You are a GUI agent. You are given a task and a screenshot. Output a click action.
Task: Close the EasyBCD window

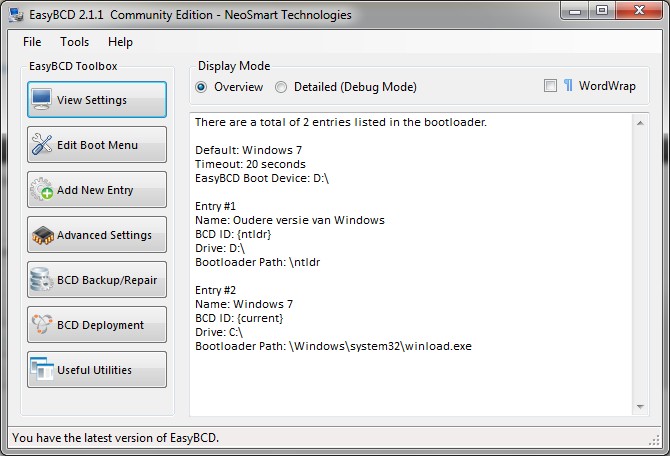click(639, 10)
